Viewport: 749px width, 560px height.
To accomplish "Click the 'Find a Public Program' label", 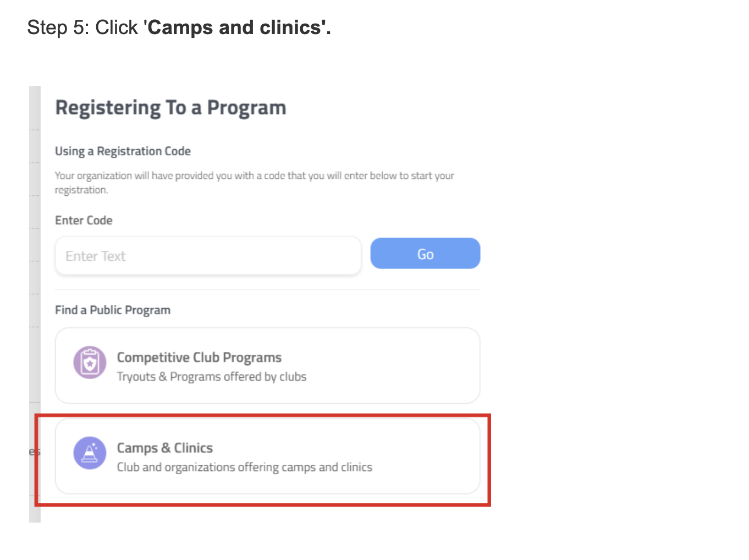I will [113, 310].
